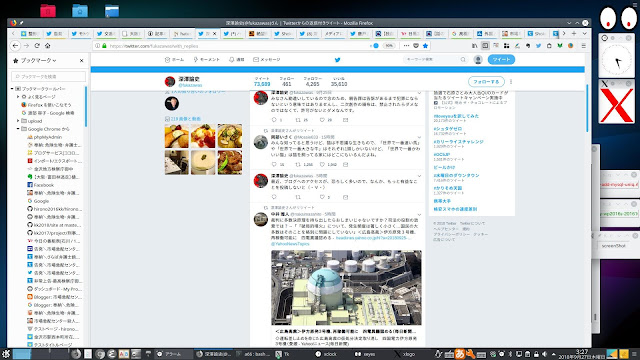Collapse the ブックマークツールバー tree folder
The image size is (640, 360).
[12, 89]
